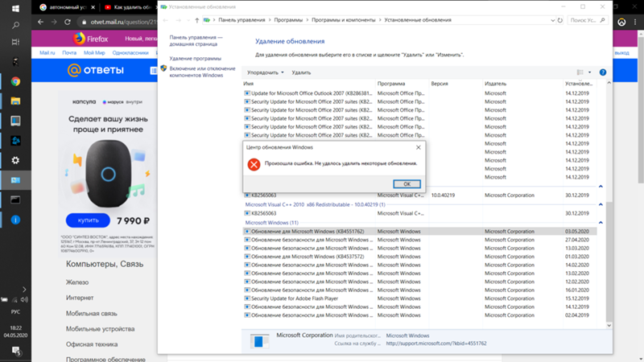This screenshot has height=362, width=644.
Task: Refresh the Control Panel address bar
Action: [559, 20]
